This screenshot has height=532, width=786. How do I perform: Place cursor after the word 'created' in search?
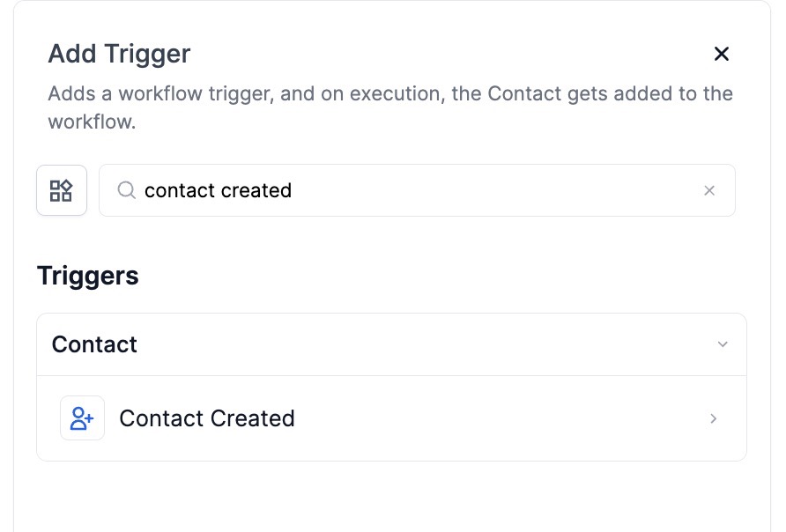coord(293,190)
